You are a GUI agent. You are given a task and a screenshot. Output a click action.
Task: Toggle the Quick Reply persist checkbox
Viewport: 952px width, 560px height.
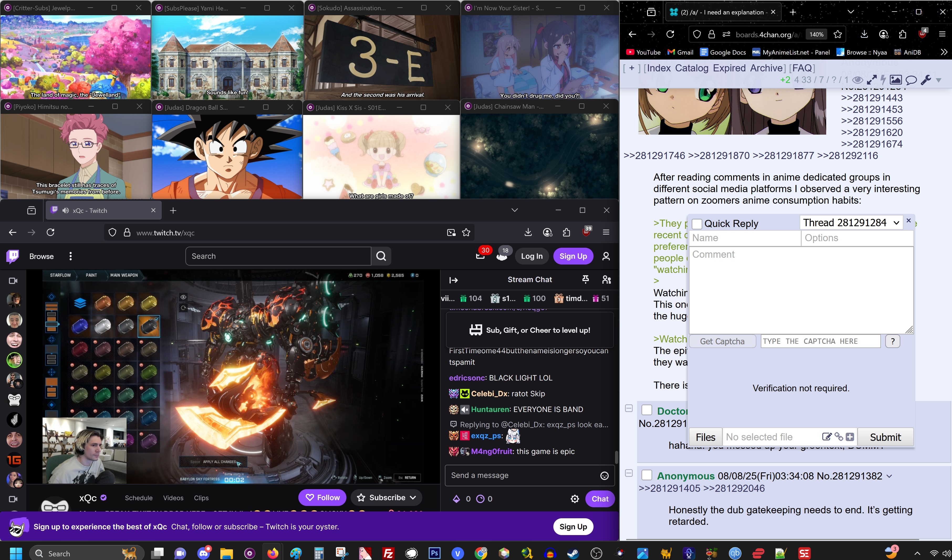pos(697,224)
